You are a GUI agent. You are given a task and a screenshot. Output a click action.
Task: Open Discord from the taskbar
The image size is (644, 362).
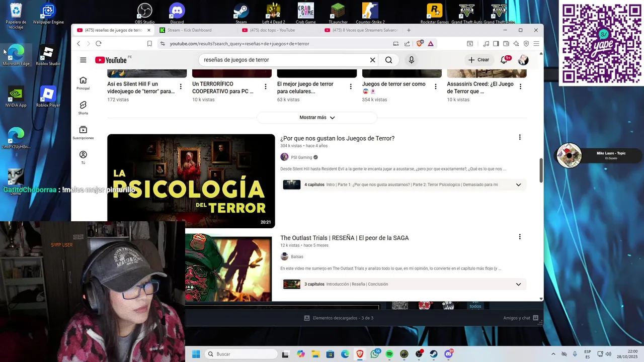click(x=448, y=354)
